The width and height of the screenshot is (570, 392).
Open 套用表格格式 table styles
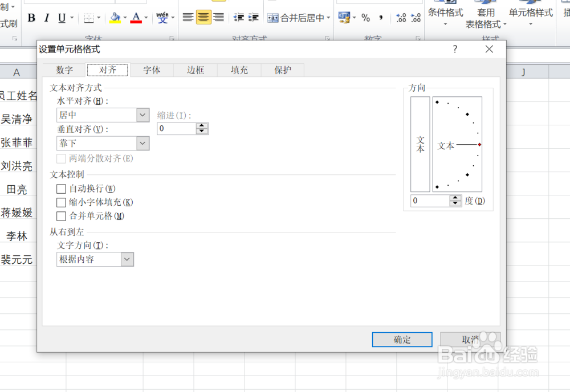click(x=486, y=15)
